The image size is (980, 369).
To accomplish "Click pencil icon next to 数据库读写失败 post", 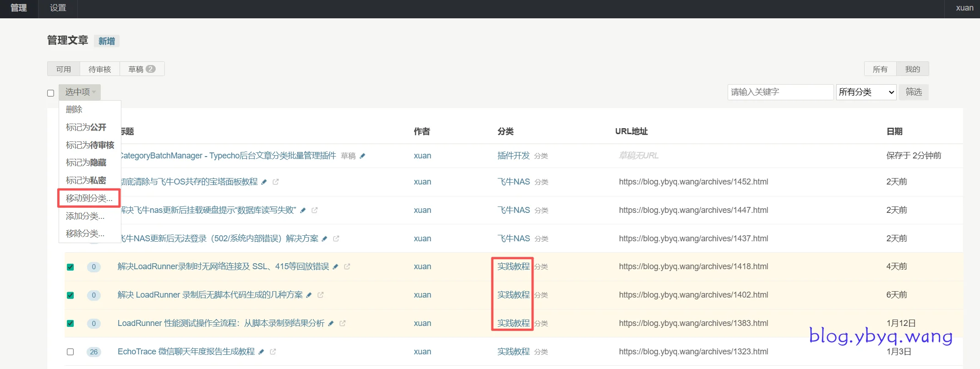I will coord(303,210).
